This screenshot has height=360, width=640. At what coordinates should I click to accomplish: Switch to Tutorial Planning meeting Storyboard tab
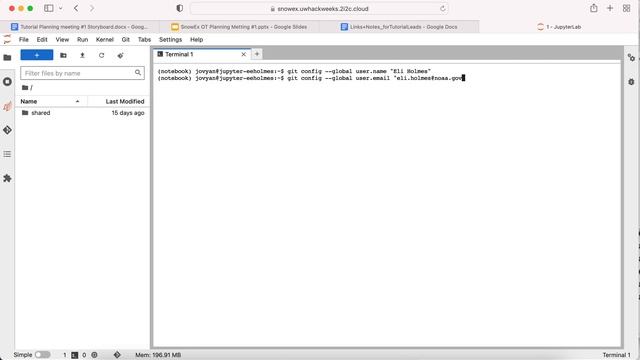pyautogui.click(x=80, y=27)
